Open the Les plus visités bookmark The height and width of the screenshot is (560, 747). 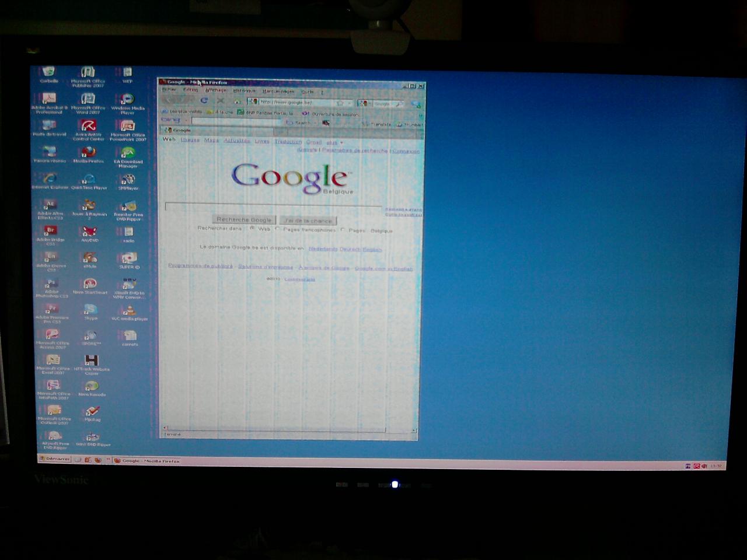[182, 111]
